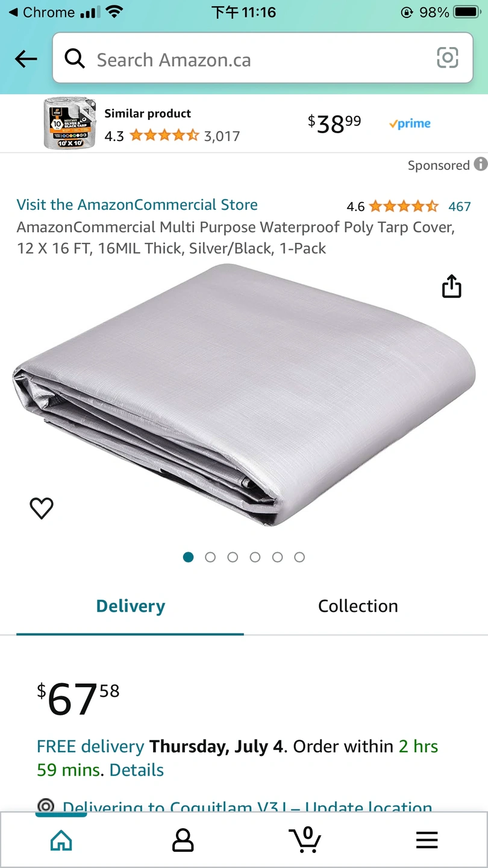Open the similar product thumbnail

pos(70,124)
